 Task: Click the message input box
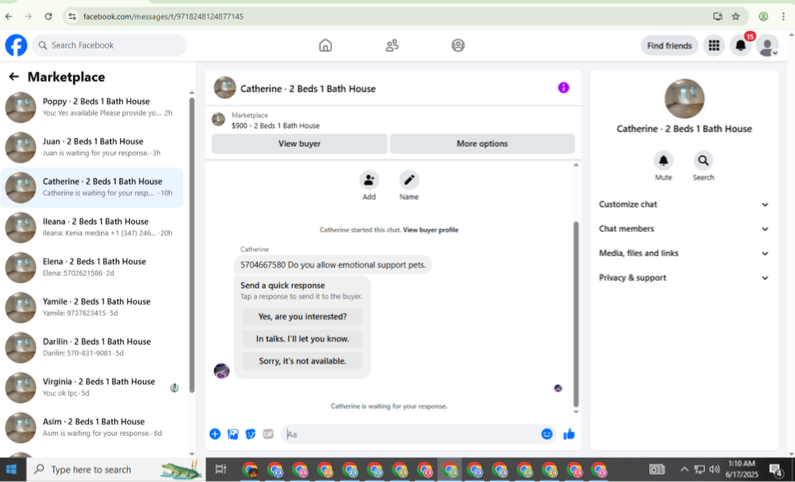[x=412, y=434]
